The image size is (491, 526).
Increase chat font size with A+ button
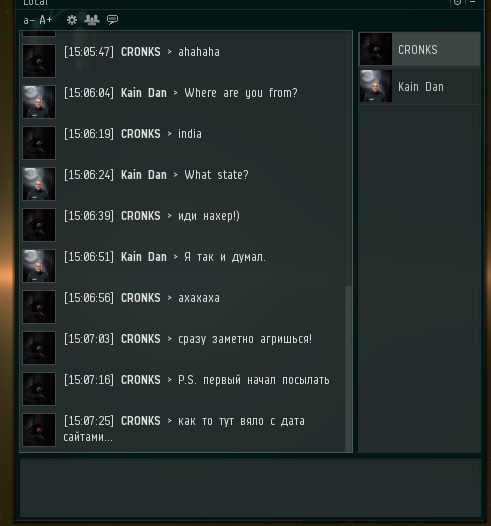[x=46, y=20]
